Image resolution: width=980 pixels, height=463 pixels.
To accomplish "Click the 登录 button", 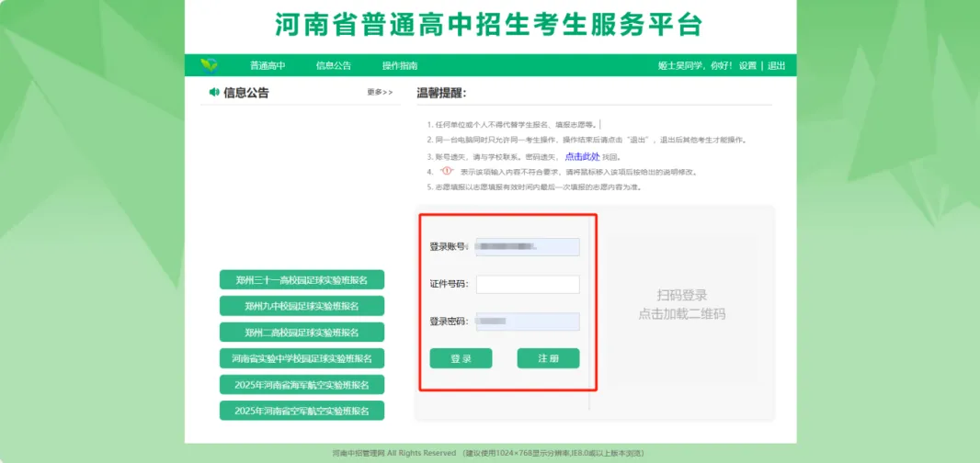I will point(462,358).
